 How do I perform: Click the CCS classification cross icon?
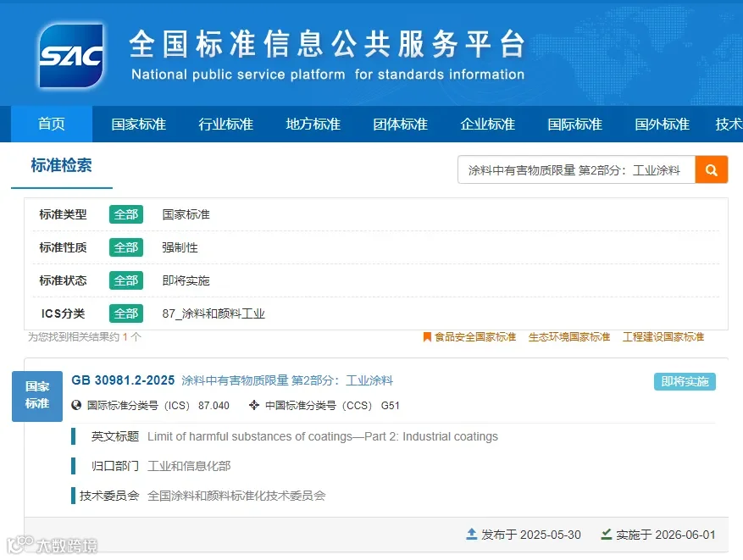tap(254, 405)
